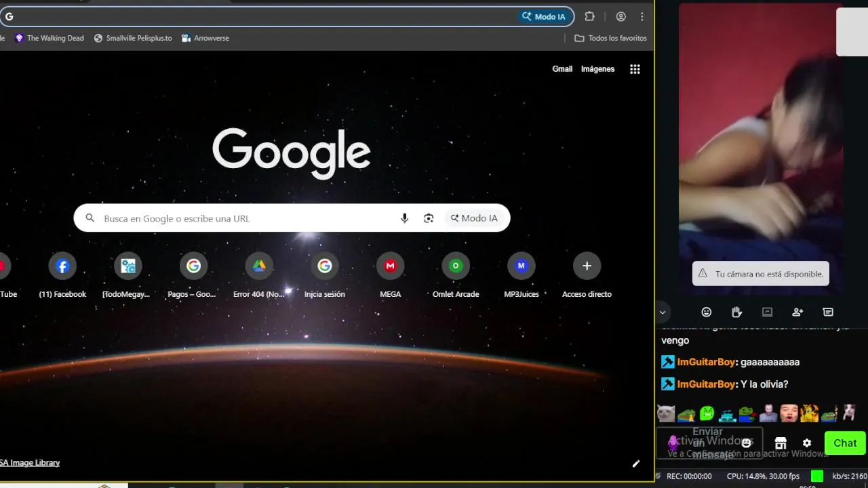The width and height of the screenshot is (868, 488).
Task: Select the green blob emote
Action: point(707,413)
